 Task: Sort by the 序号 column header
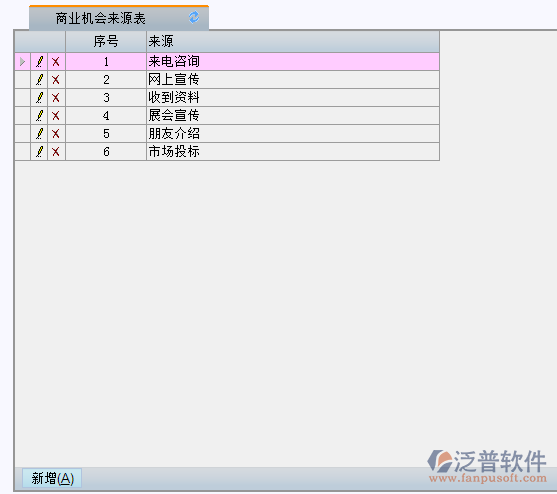(x=106, y=42)
